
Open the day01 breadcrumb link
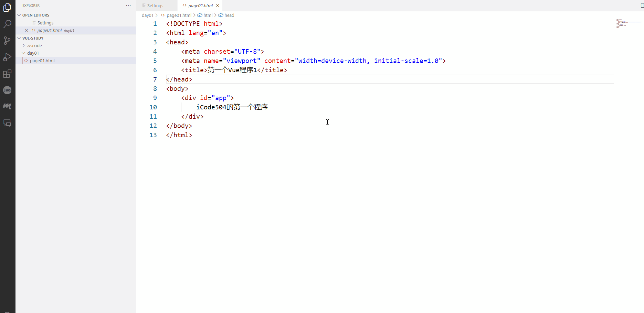tap(148, 15)
